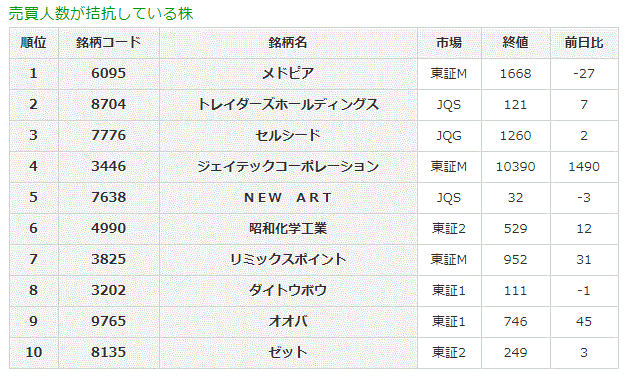
Task: Open the メドピア stock name
Action: (x=288, y=73)
